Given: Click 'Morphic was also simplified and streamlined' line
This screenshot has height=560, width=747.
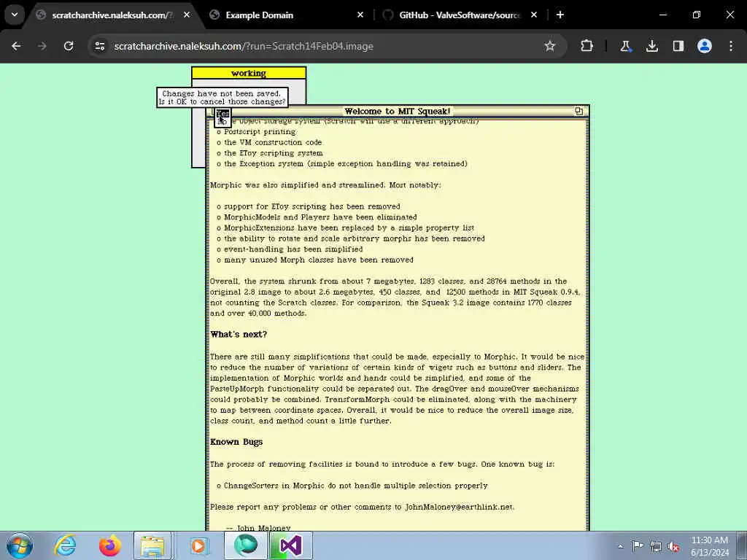Looking at the screenshot, I should point(325,184).
